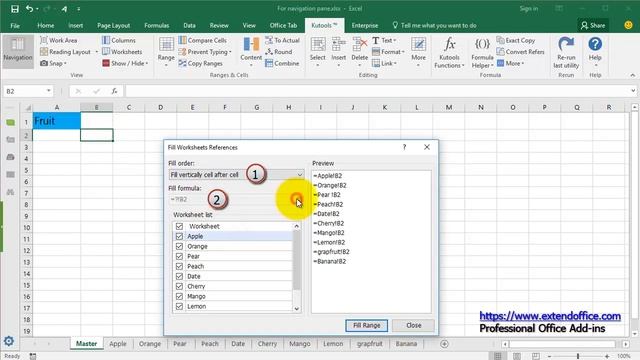
Task: Uncheck the Apple worksheet checkbox
Action: tap(179, 236)
